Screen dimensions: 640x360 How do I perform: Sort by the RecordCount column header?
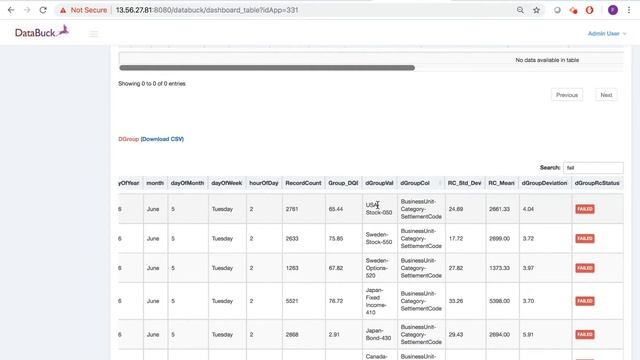[x=303, y=183]
